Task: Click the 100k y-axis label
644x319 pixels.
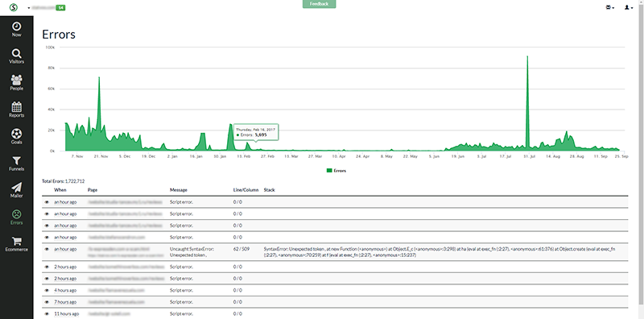Action: click(50, 48)
